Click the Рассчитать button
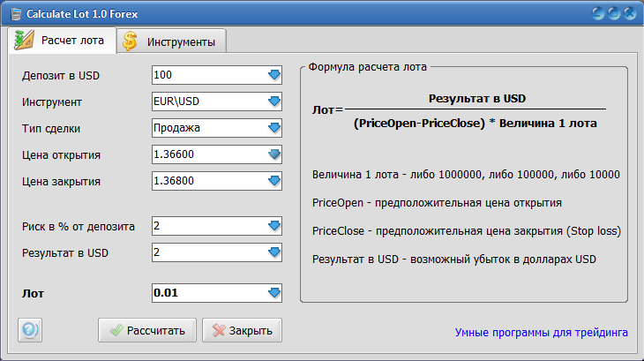Screen dimensions: 644x361 click(147, 330)
